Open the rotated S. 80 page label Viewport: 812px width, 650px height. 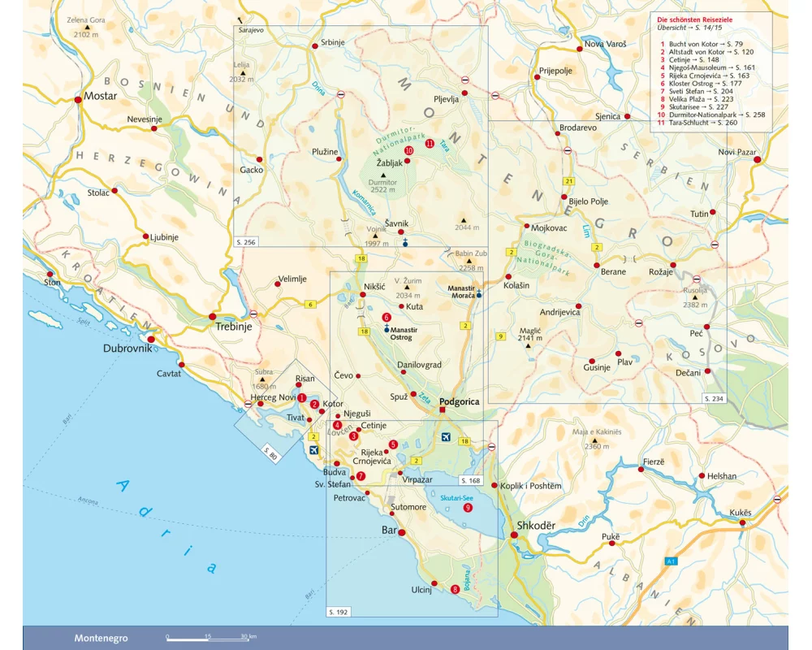point(271,456)
